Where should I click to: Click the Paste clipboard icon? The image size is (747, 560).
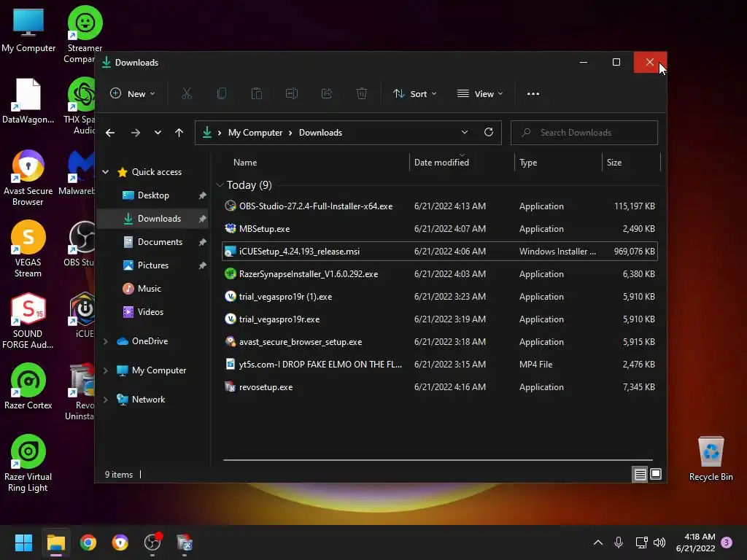pos(257,94)
